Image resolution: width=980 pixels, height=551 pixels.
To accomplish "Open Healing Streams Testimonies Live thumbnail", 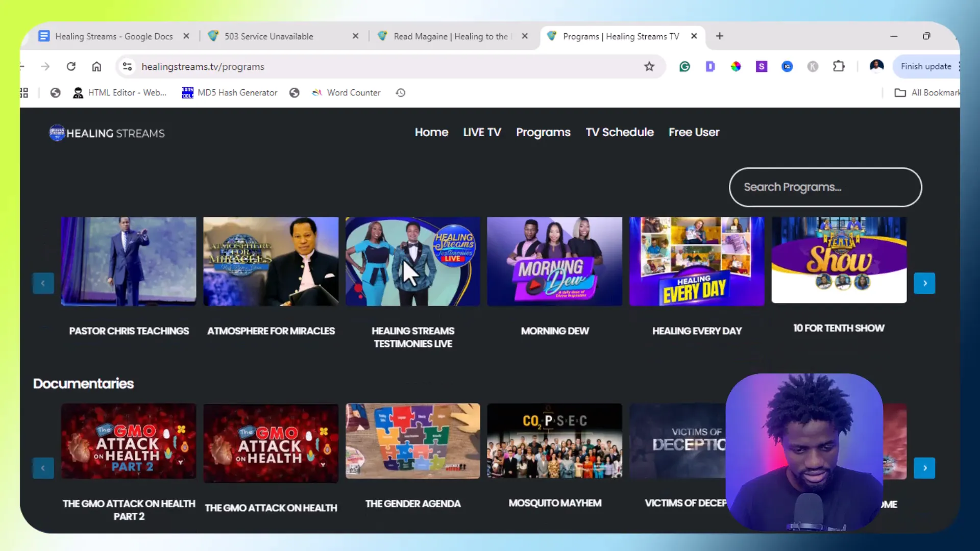I will pos(412,261).
